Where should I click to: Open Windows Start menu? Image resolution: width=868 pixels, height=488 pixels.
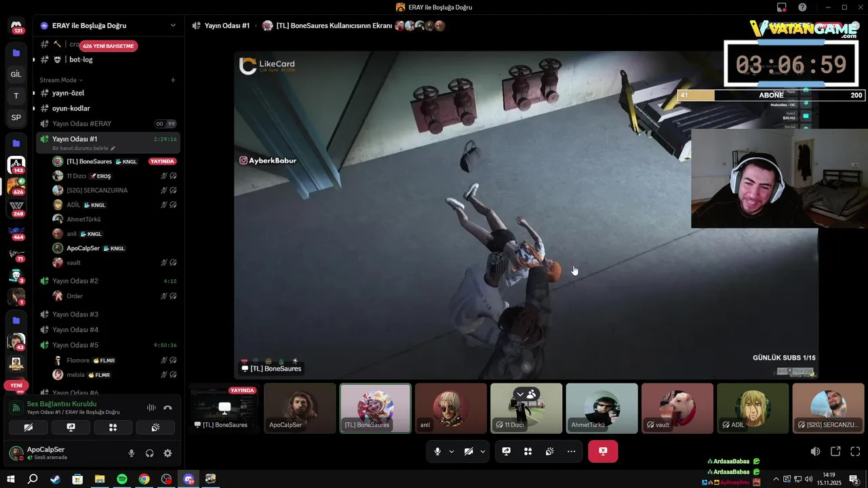[11, 479]
